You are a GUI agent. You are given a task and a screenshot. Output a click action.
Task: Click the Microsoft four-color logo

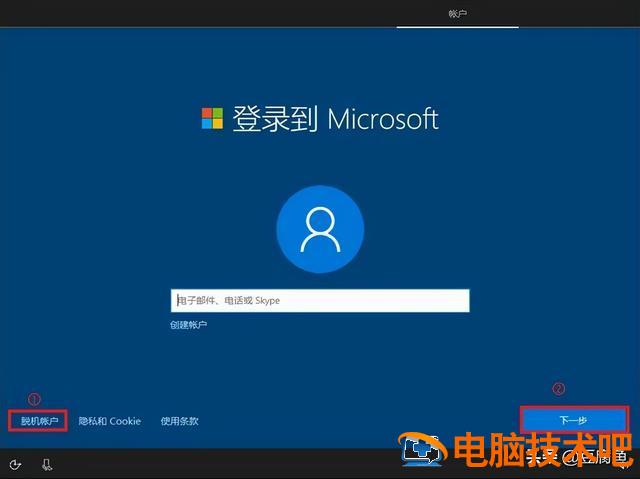(x=212, y=118)
